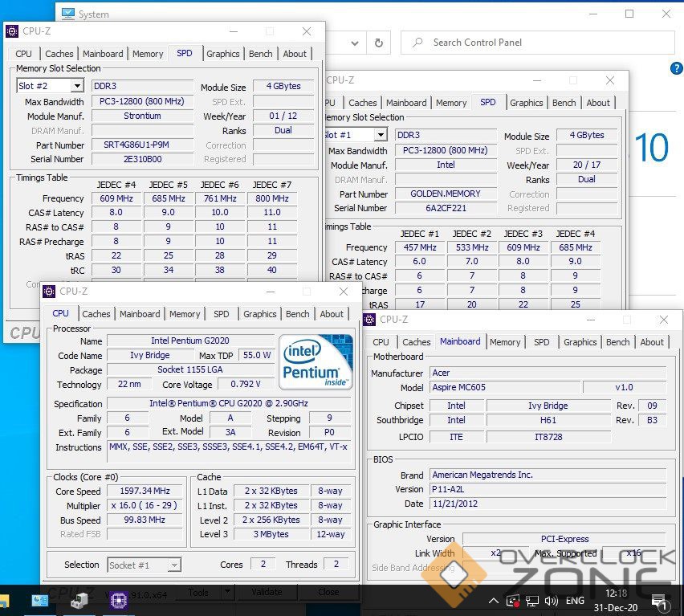Click the blue help question mark icon

coord(676,69)
